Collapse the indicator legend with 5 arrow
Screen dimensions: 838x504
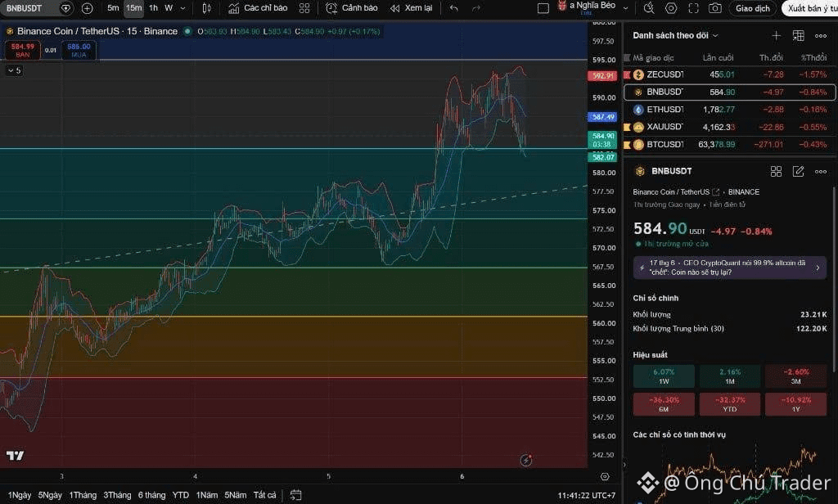click(15, 70)
